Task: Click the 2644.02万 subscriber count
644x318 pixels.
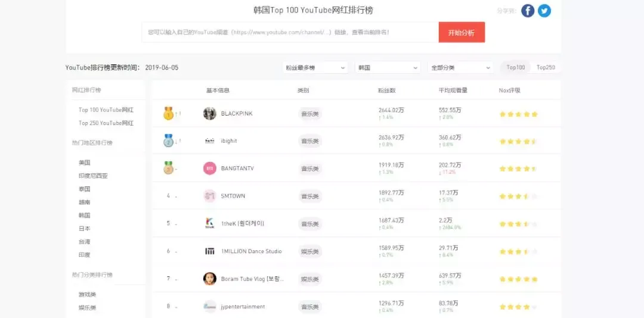Action: pyautogui.click(x=391, y=110)
